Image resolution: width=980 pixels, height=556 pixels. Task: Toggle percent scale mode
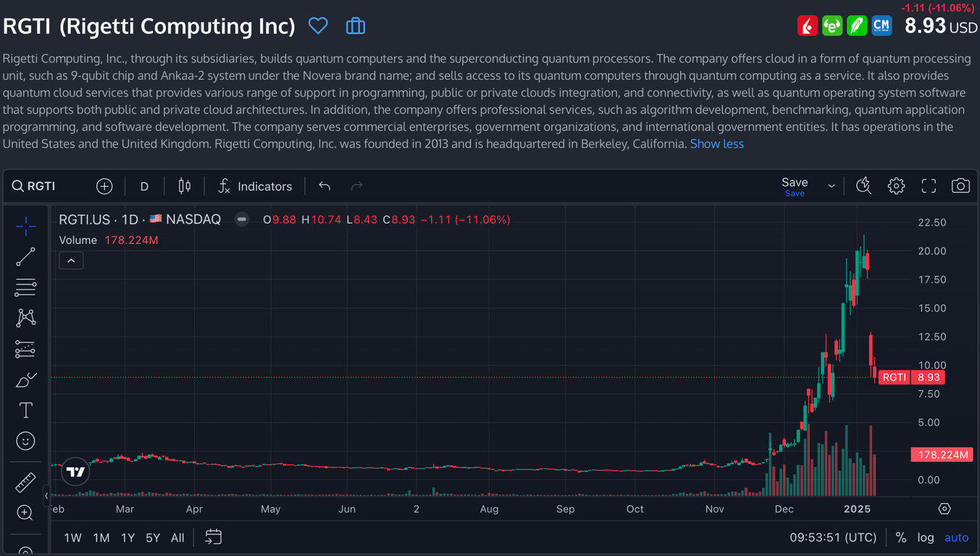[900, 538]
